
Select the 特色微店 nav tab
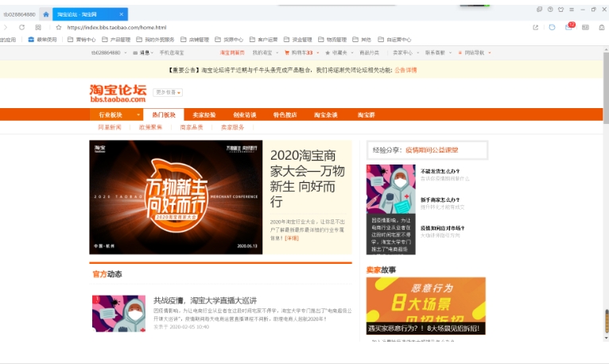coord(285,115)
